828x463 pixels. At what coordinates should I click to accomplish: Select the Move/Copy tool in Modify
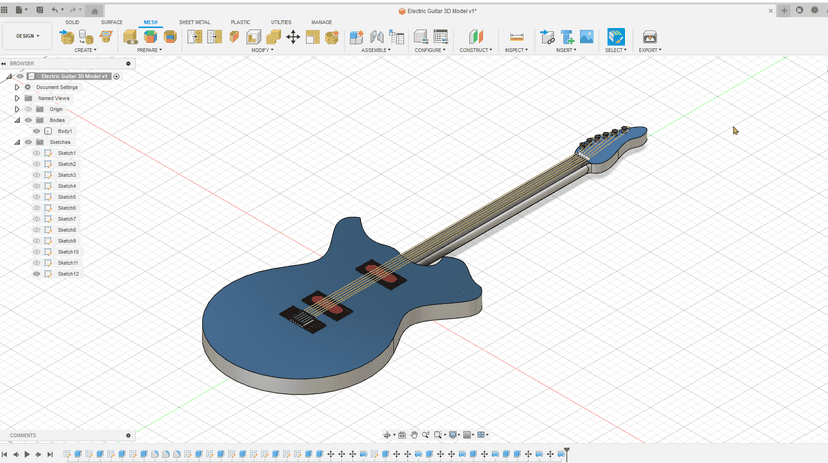tap(293, 37)
